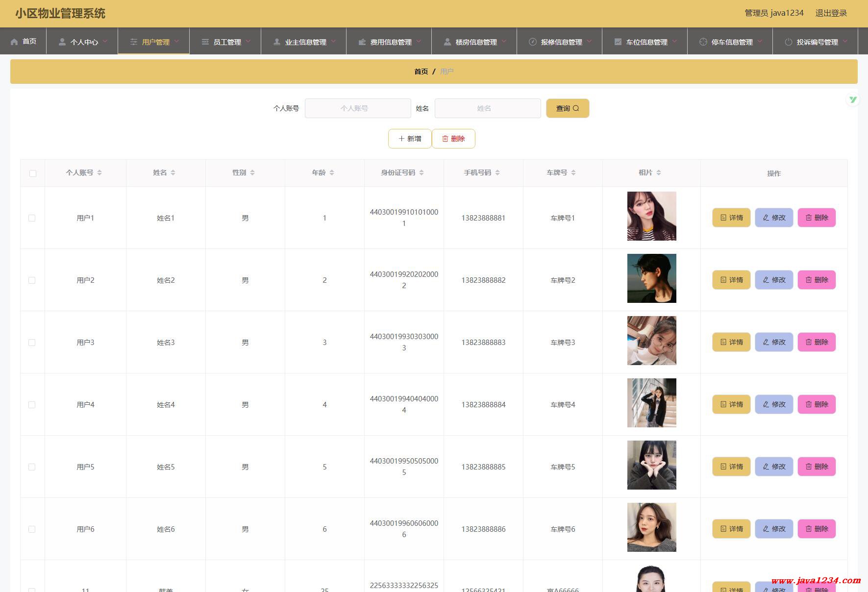
Task: Sort by 年龄 column arrows
Action: point(332,173)
